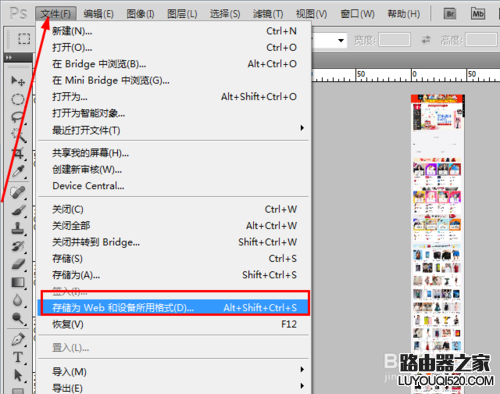The width and height of the screenshot is (500, 394).
Task: Open the style dropdown in options bar
Action: click(341, 40)
